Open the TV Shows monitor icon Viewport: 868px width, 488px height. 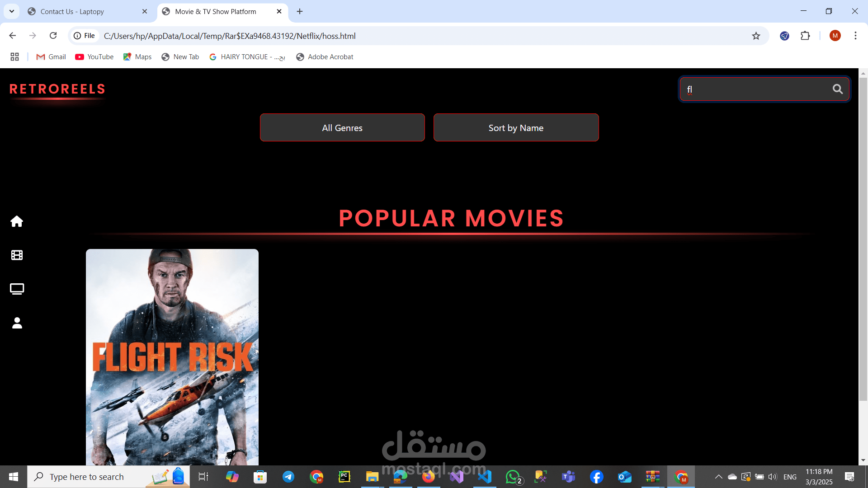tap(17, 289)
